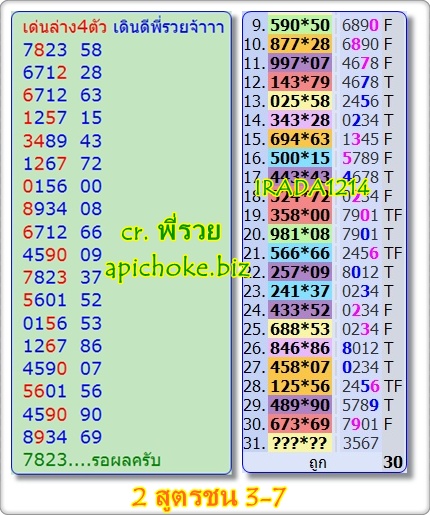The width and height of the screenshot is (430, 515).
Task: Click prediction '5789' in row 29
Action: pos(361,405)
